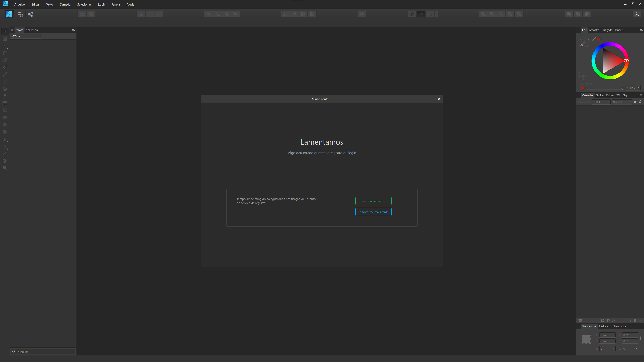Open the Janela menu
The height and width of the screenshot is (362, 644).
[x=116, y=4]
